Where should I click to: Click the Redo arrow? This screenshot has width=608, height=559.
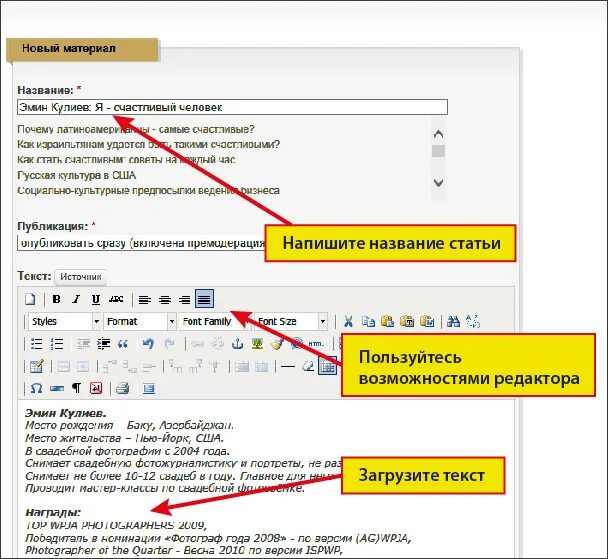tap(169, 344)
